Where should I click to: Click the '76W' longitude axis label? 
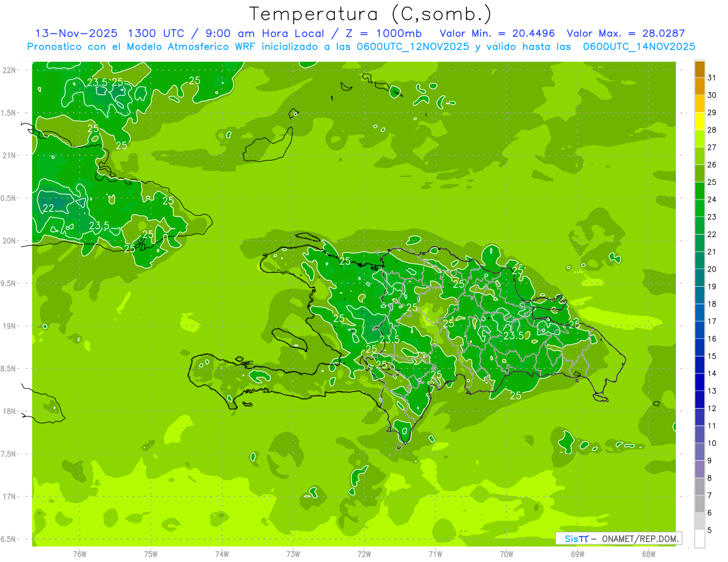(80, 554)
